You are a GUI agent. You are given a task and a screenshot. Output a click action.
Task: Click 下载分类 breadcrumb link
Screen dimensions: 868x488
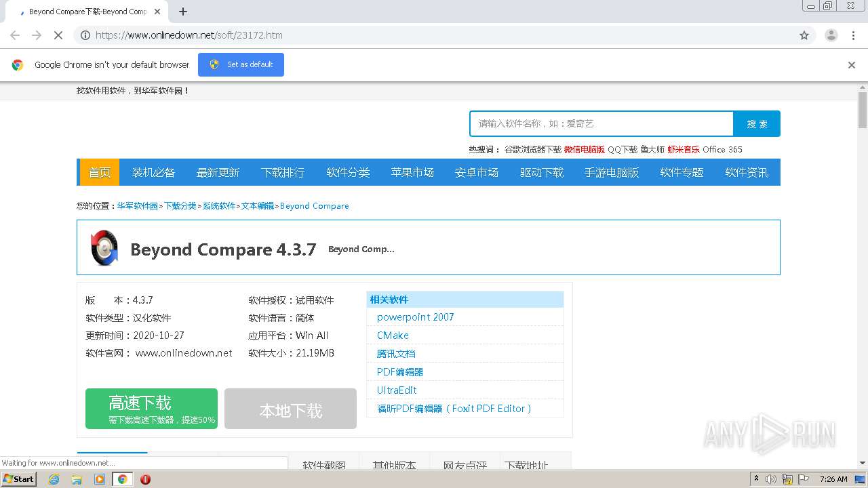tap(180, 206)
